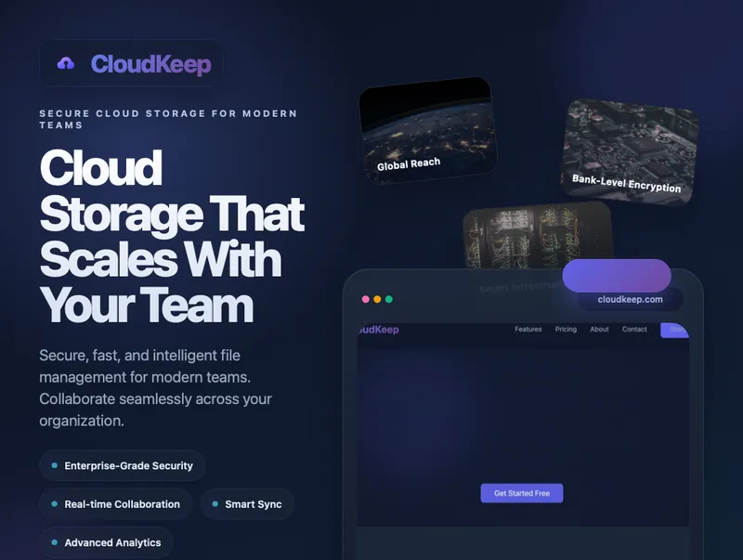Click the 'Secure Cloud Storage for Modern Teams' tagline

pyautogui.click(x=168, y=120)
